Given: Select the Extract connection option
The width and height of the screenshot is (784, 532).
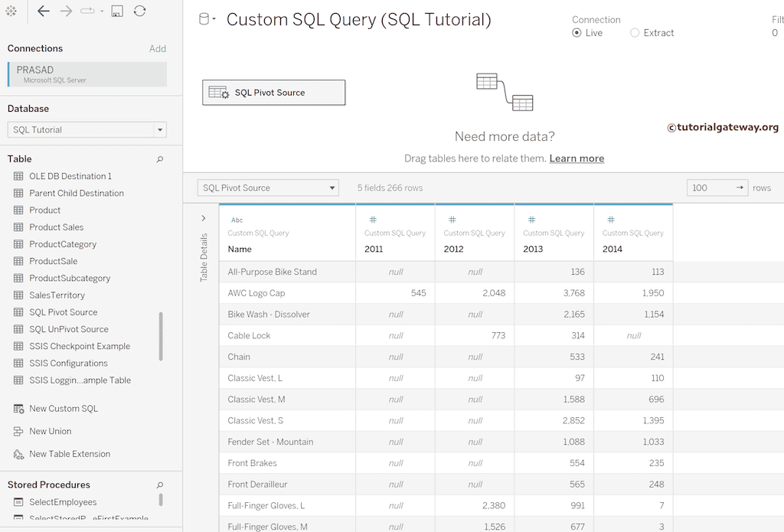Looking at the screenshot, I should pos(635,33).
